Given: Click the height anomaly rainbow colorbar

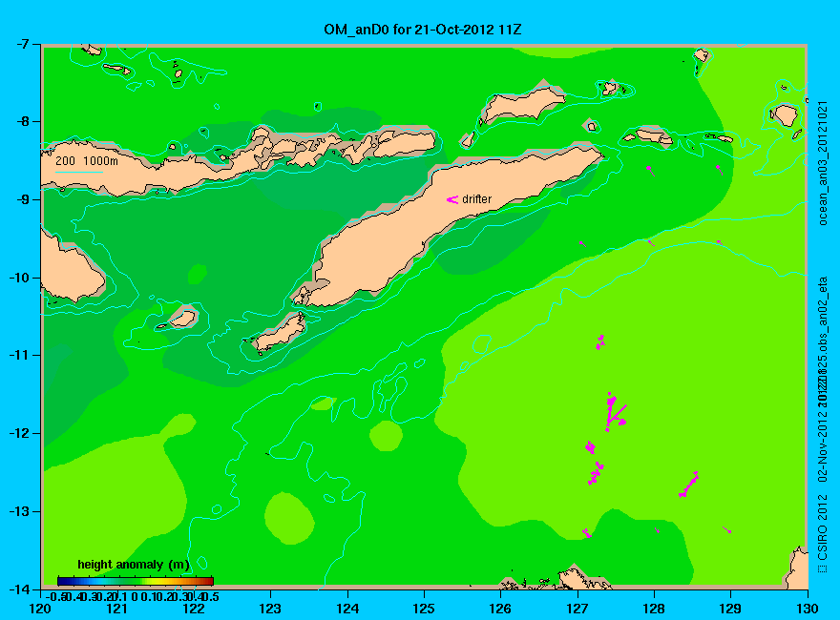Looking at the screenshot, I should (136, 581).
